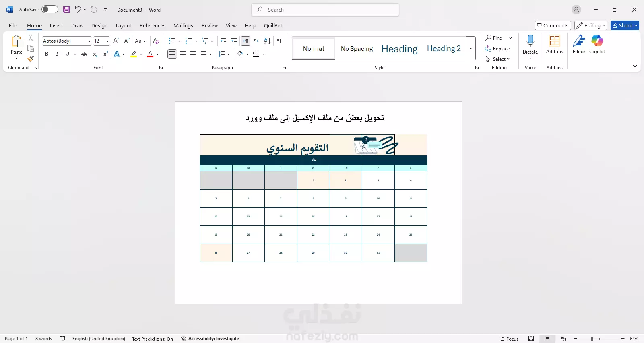Viewport: 644px width, 343px height.
Task: Switch to Read Mode view icon
Action: pyautogui.click(x=531, y=339)
